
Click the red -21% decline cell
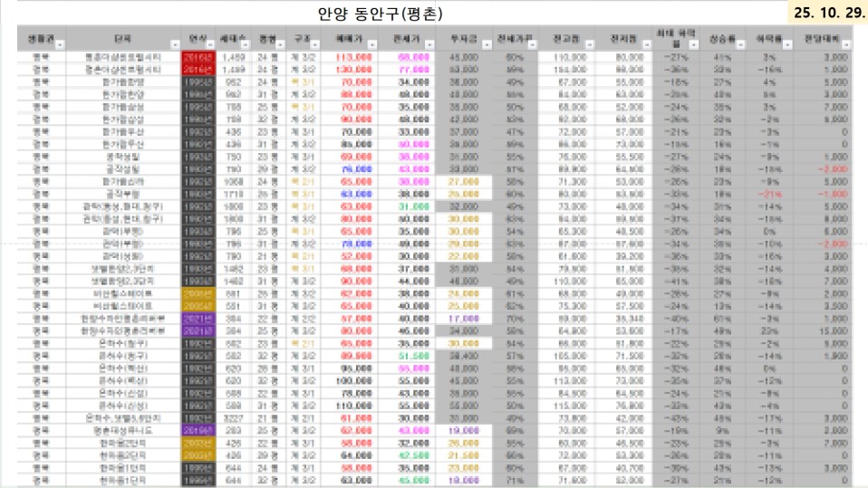click(769, 194)
